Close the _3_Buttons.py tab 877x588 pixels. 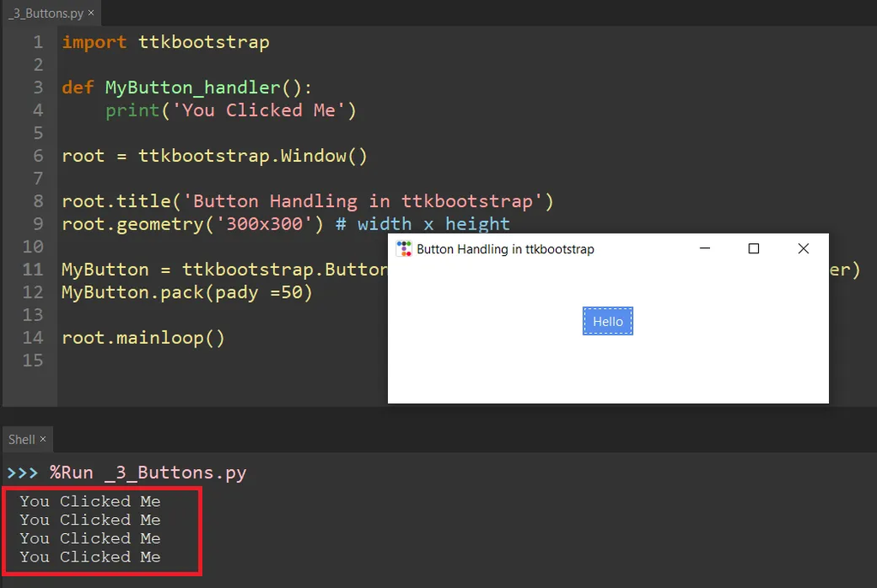click(x=91, y=13)
